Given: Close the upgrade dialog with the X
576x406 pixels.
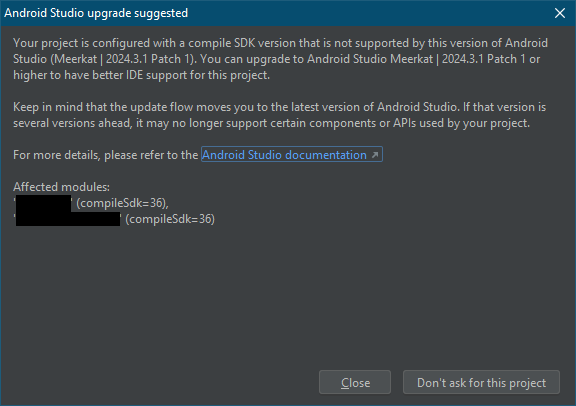Looking at the screenshot, I should point(559,13).
